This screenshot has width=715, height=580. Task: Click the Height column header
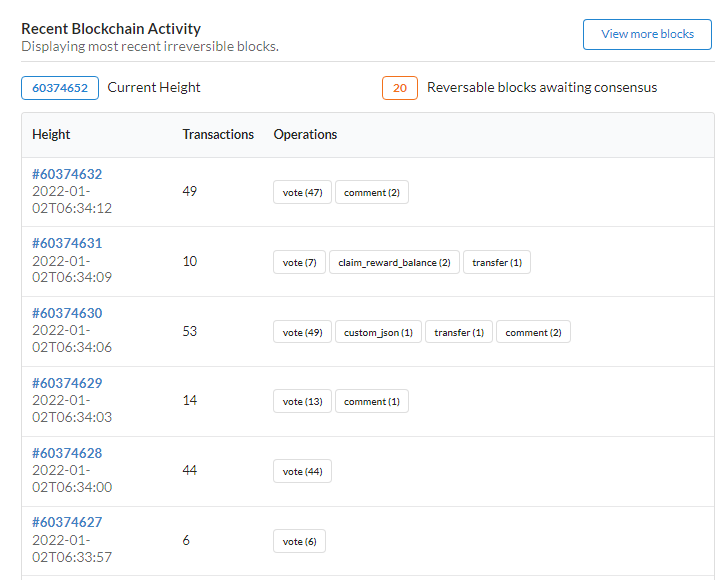pos(51,135)
